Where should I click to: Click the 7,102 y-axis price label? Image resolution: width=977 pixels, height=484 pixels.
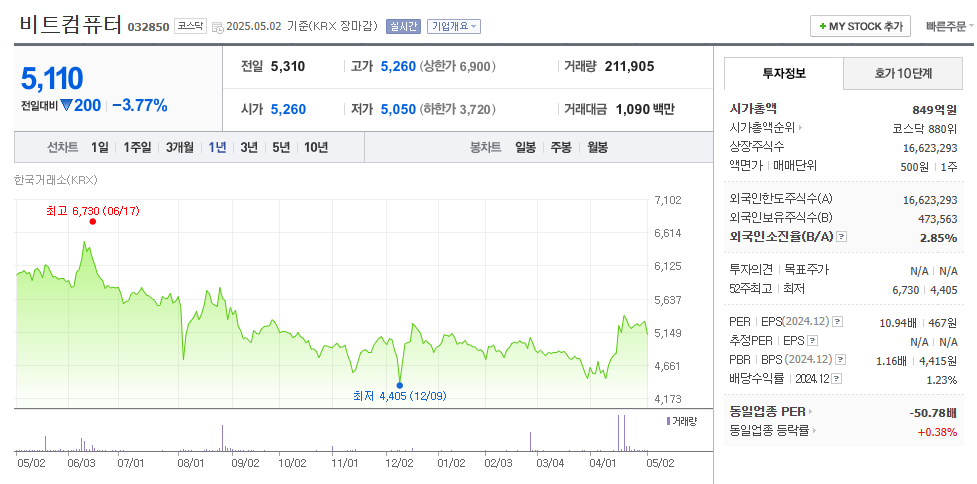(669, 200)
